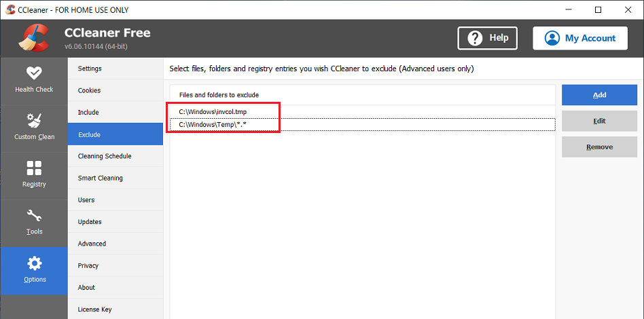Open the Registry grid icon

click(x=34, y=168)
